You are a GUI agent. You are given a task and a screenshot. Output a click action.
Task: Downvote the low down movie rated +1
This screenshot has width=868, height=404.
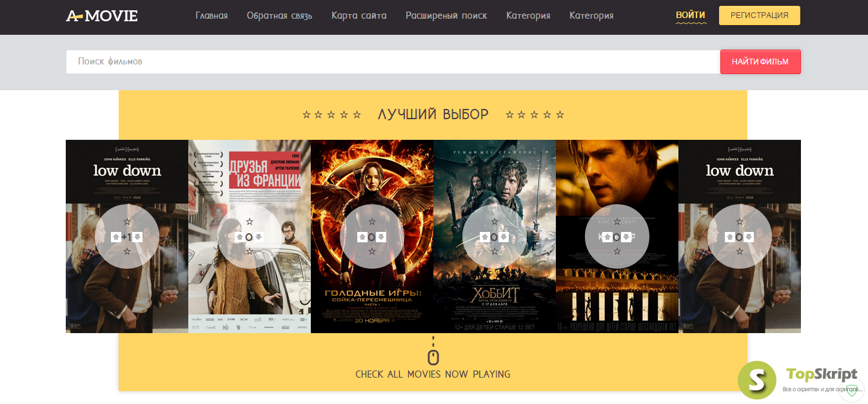137,237
